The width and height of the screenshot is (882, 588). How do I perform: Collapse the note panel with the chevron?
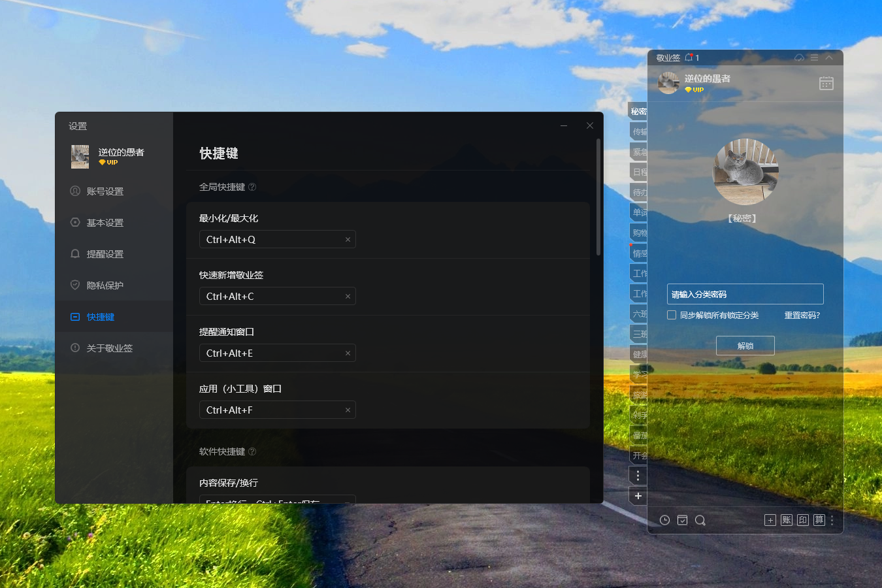point(828,57)
